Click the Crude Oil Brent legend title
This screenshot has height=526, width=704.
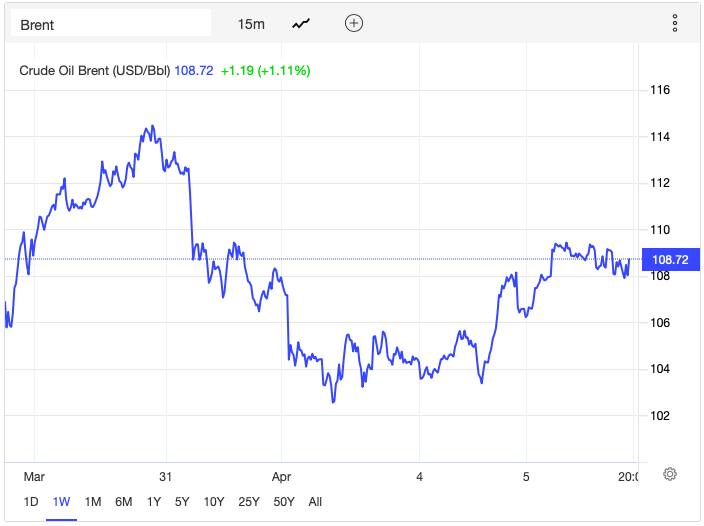click(95, 70)
